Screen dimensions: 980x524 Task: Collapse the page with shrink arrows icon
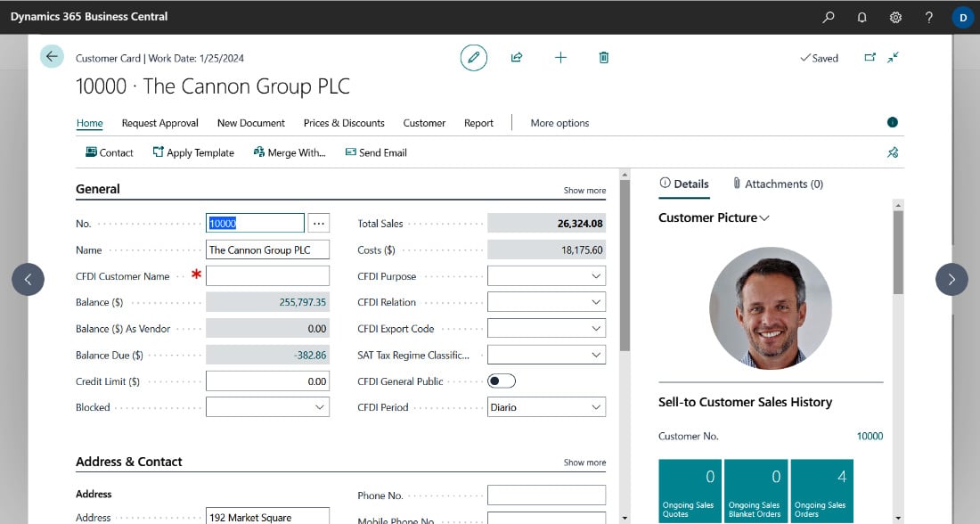pos(893,58)
